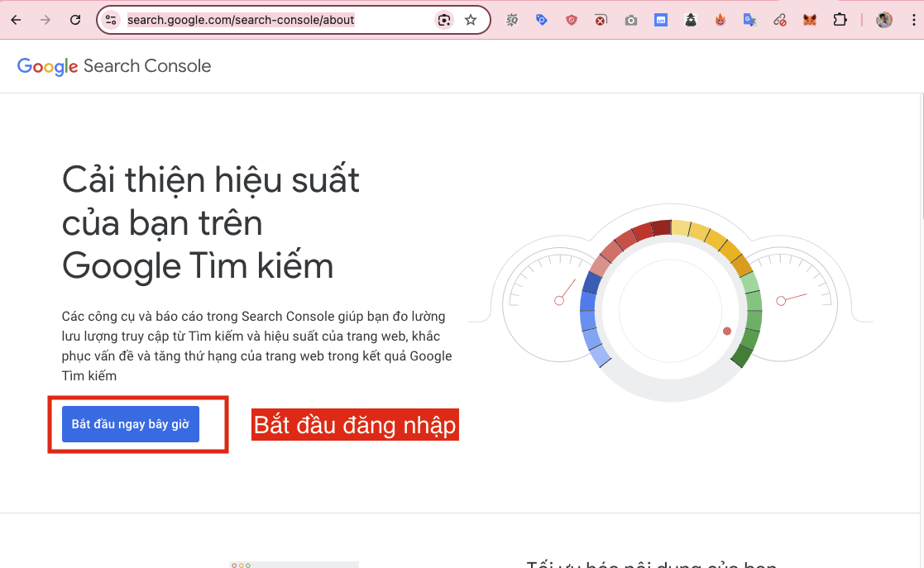The width and height of the screenshot is (924, 568).
Task: Click the paragraph starting 'Các công cụ và báo cáo'
Action: click(x=256, y=346)
